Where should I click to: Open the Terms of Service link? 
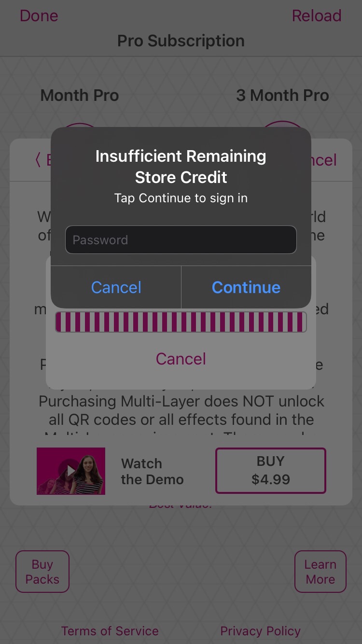[110, 631]
